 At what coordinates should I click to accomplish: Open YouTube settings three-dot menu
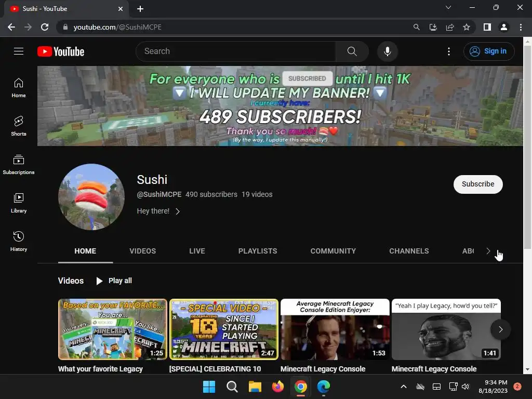(x=448, y=51)
